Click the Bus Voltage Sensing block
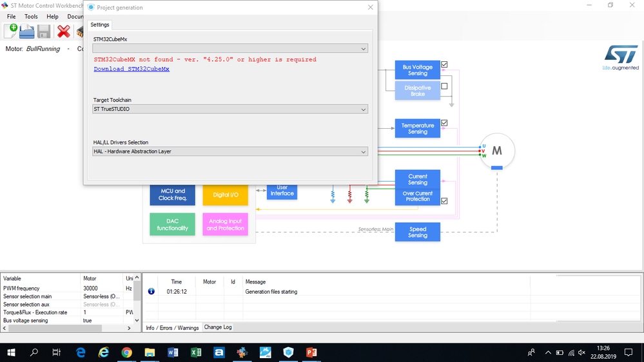Viewport: 644px width, 362px height. [417, 70]
